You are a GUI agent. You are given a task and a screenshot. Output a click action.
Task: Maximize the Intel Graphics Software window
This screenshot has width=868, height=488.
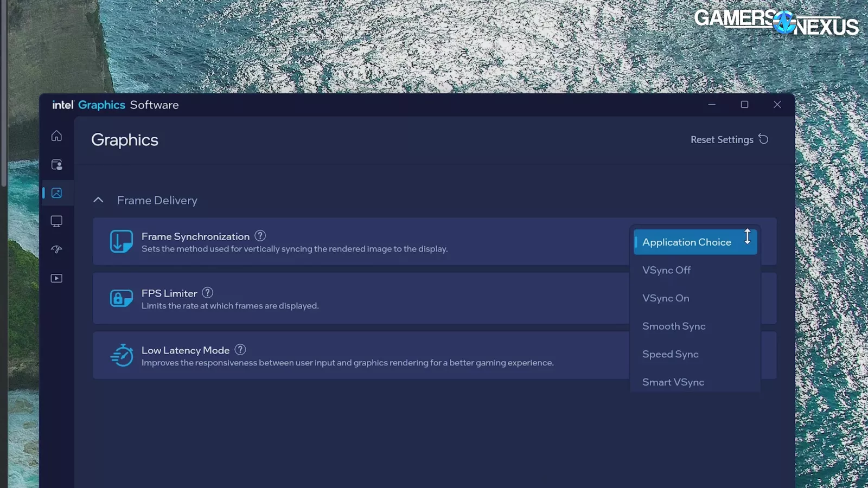pyautogui.click(x=744, y=105)
